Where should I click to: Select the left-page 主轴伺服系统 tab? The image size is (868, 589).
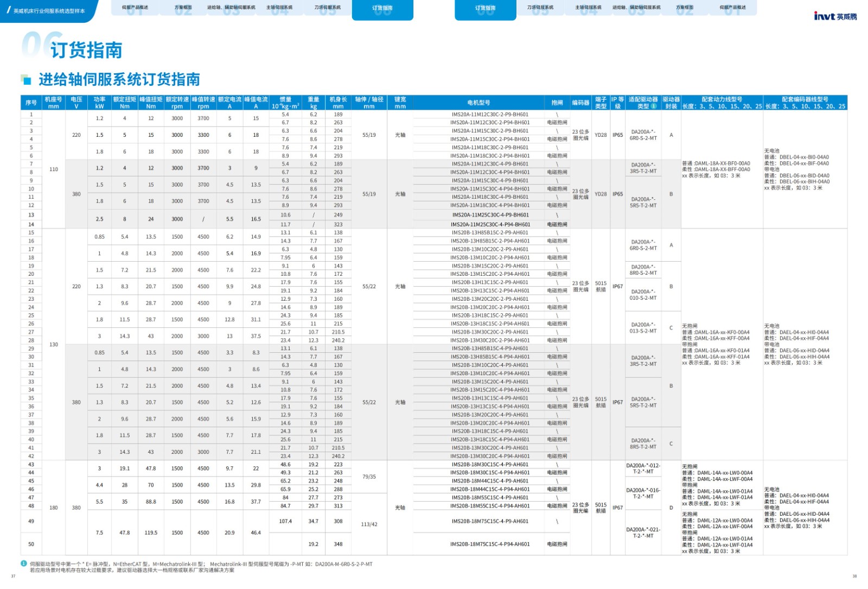[x=279, y=8]
